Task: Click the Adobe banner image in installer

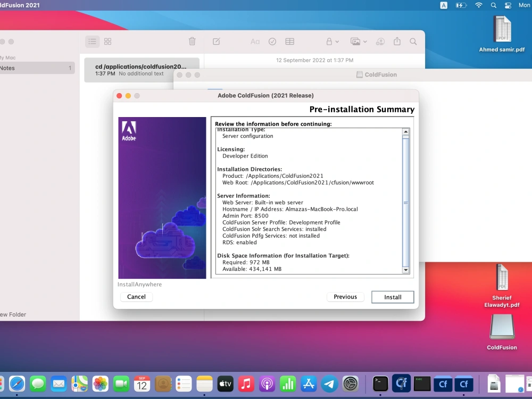Action: click(162, 198)
